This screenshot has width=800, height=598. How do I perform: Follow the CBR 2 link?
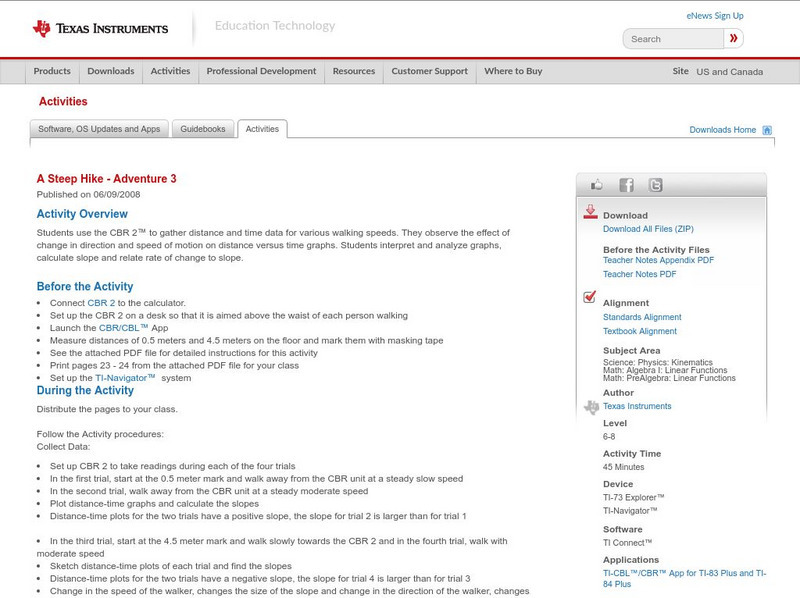coord(101,303)
